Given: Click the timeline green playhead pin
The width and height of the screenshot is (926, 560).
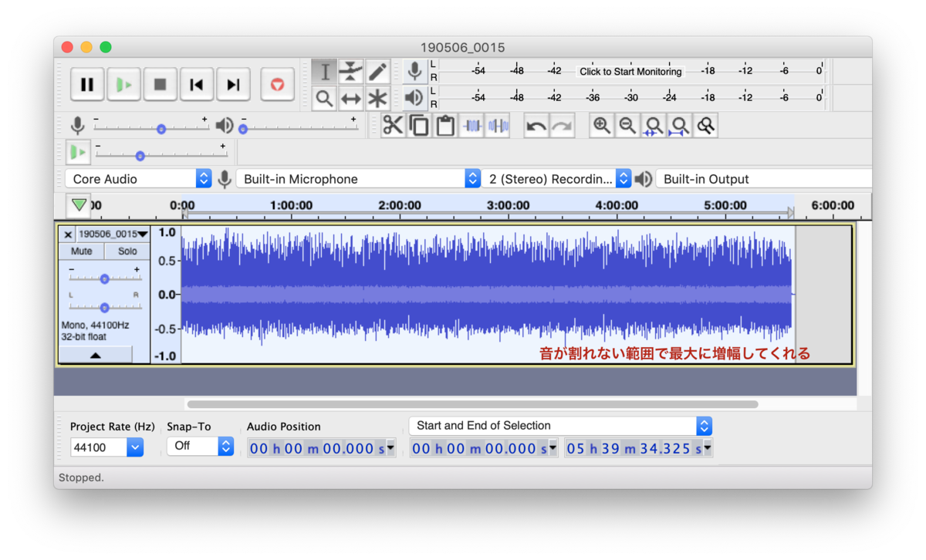Looking at the screenshot, I should coord(79,205).
